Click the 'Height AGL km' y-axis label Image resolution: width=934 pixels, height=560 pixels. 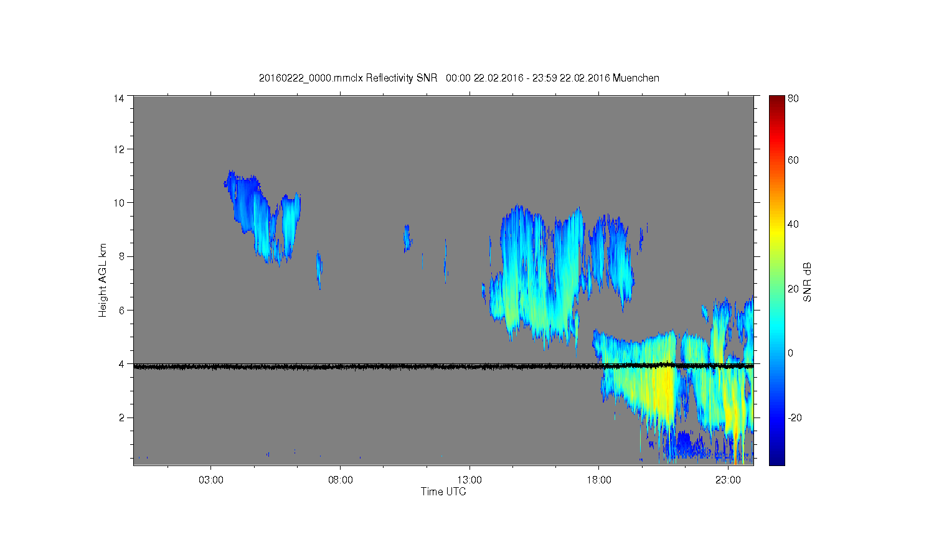[103, 280]
